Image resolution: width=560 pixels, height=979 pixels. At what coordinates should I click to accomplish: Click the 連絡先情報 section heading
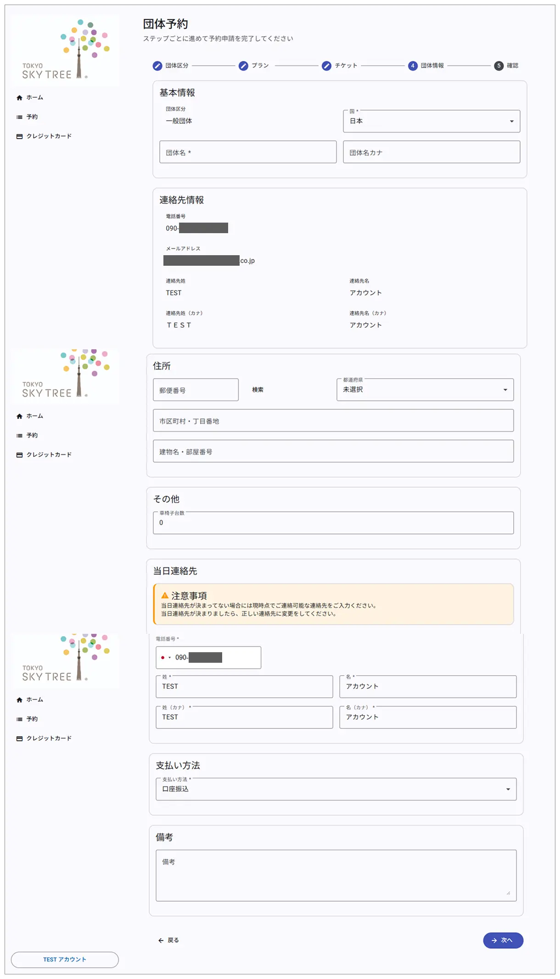(182, 200)
